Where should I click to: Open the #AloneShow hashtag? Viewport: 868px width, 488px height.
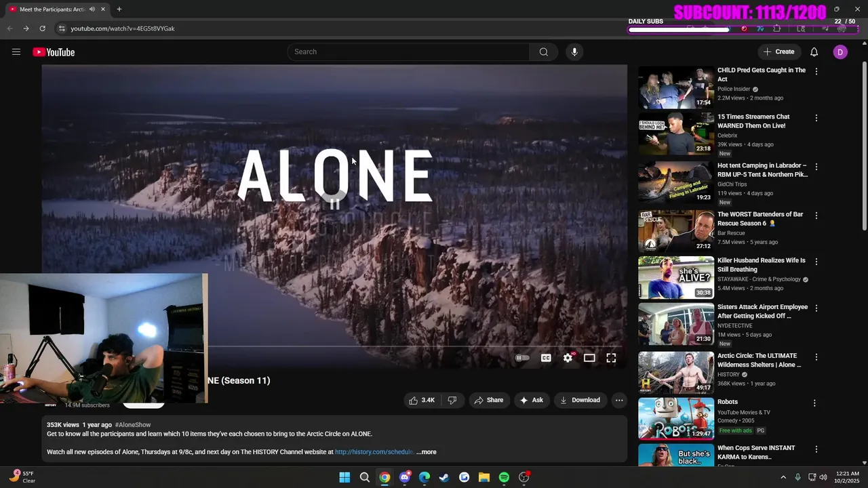[133, 425]
